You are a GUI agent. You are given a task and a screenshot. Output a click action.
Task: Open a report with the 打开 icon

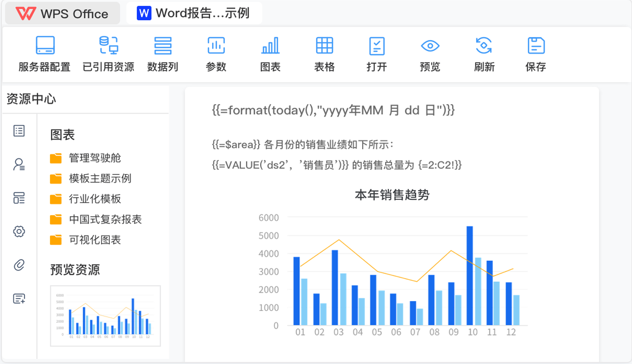[x=377, y=54]
